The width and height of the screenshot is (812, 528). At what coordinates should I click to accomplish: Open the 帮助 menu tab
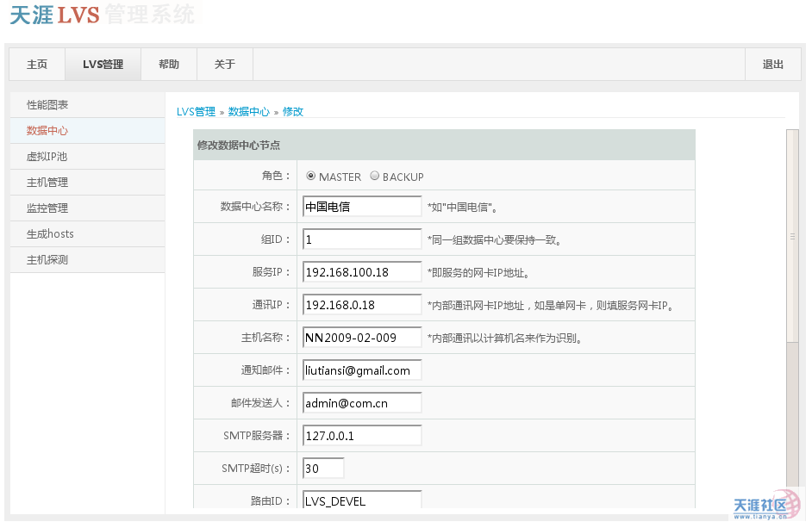point(169,65)
